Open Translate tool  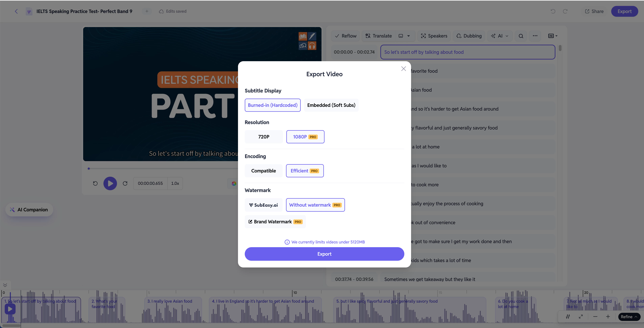click(379, 36)
